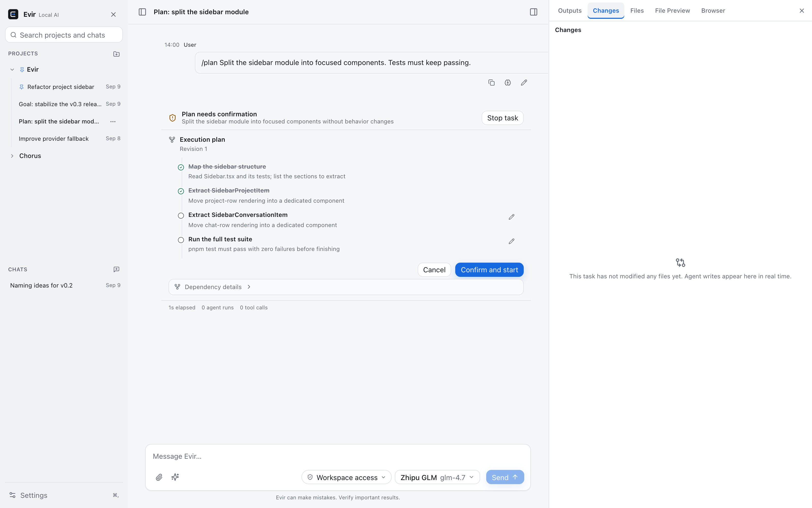Close the right panel with X icon
The width and height of the screenshot is (812, 508).
coord(802,11)
